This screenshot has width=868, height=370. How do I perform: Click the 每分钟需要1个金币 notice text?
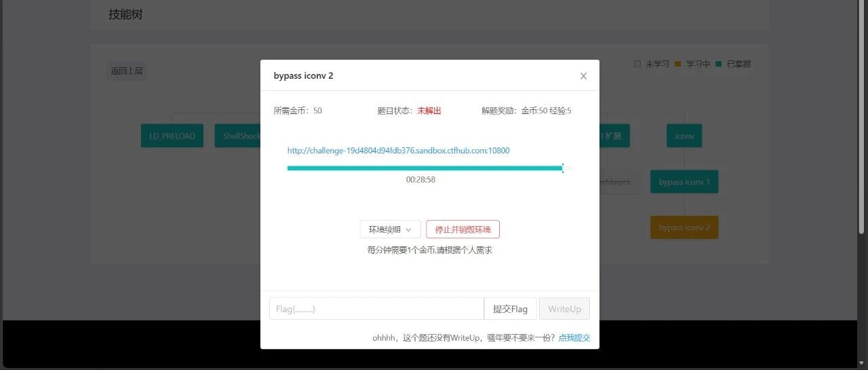429,250
